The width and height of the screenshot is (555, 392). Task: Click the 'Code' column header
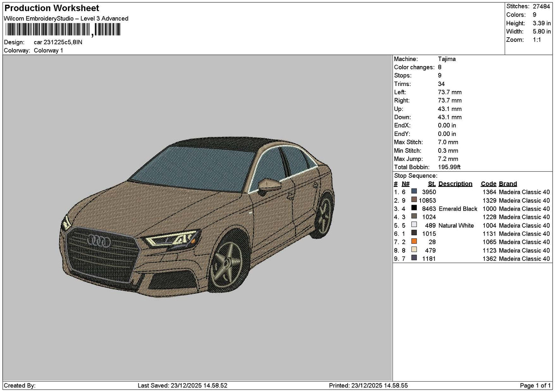point(489,184)
